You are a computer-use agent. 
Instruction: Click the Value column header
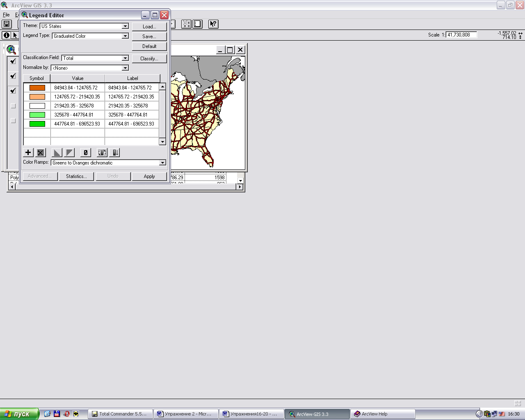pyautogui.click(x=78, y=78)
